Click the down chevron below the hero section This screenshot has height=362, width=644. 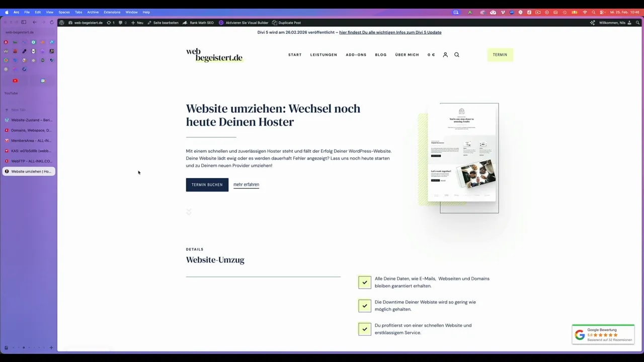pos(189,212)
